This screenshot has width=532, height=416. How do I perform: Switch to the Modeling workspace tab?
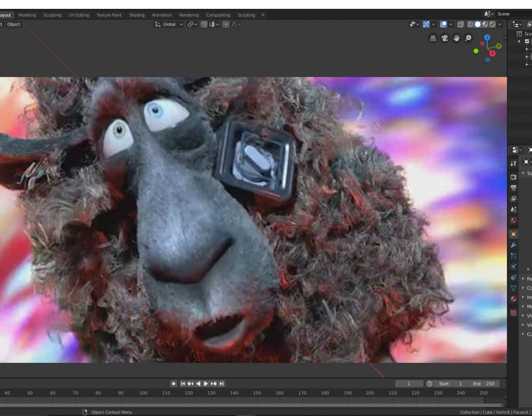(27, 15)
